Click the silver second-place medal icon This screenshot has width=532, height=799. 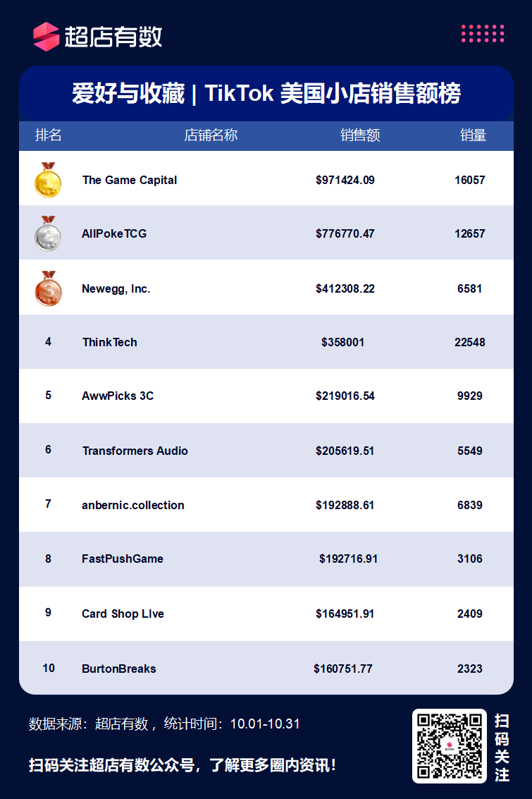[x=48, y=234]
